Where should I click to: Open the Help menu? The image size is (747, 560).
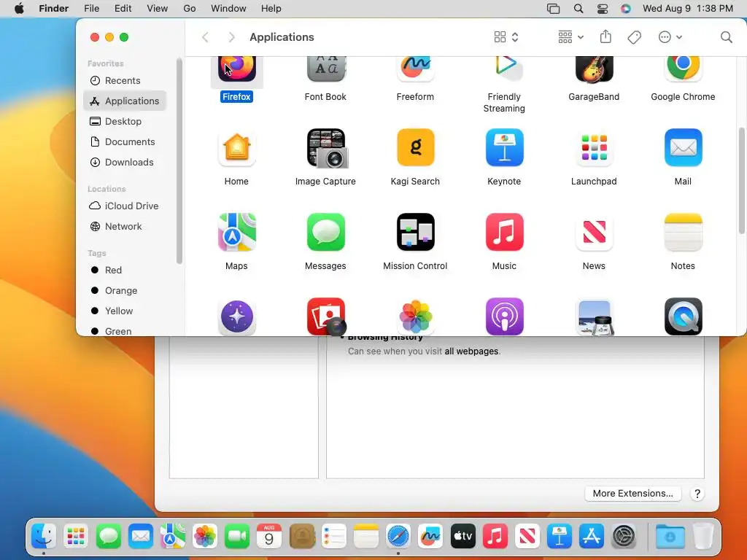[271, 9]
